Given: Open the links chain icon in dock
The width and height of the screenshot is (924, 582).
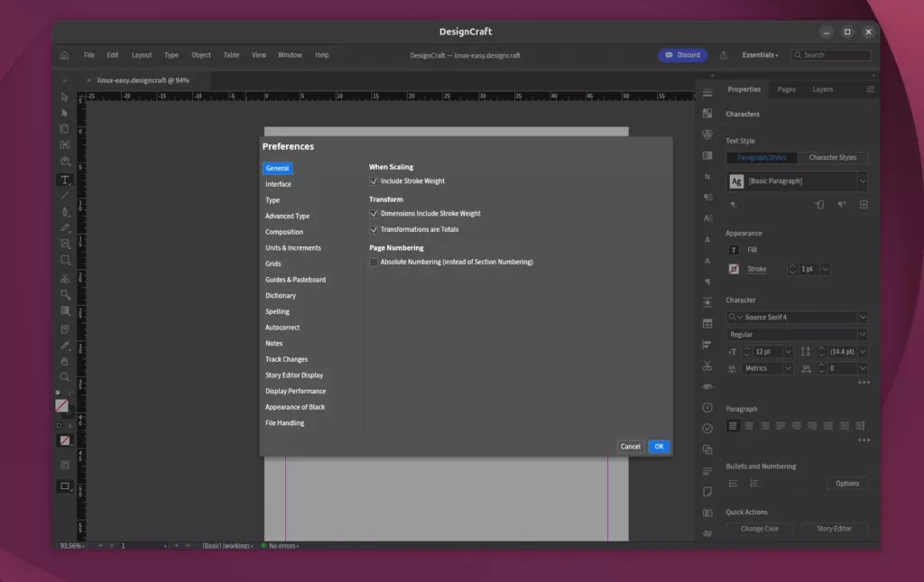Looking at the screenshot, I should pyautogui.click(x=707, y=533).
